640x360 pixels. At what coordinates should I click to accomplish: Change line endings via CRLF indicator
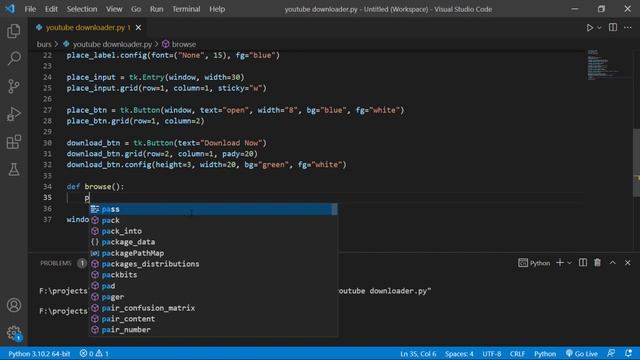(x=518, y=353)
